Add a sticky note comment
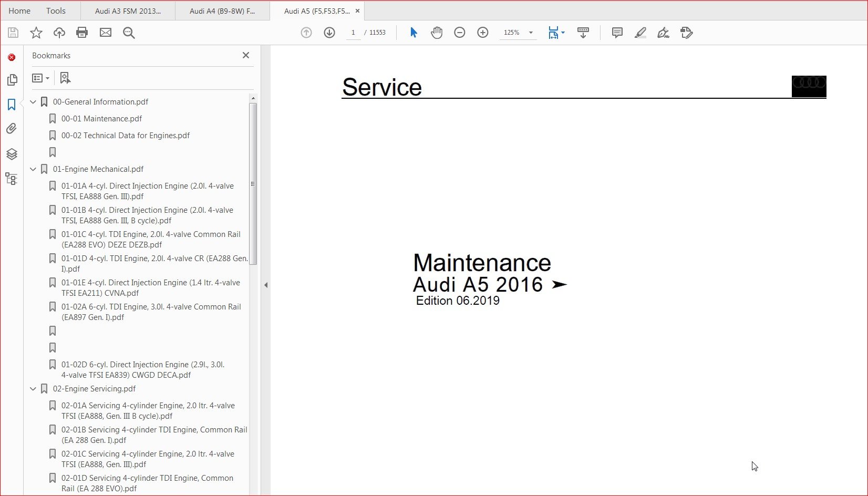Viewport: 868px width, 496px height. tap(617, 33)
